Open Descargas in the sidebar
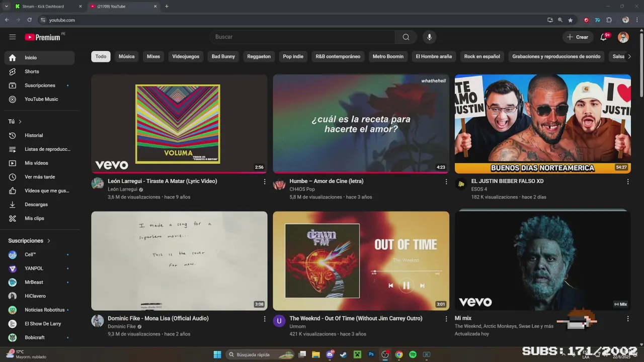The width and height of the screenshot is (644, 362). [x=39, y=205]
